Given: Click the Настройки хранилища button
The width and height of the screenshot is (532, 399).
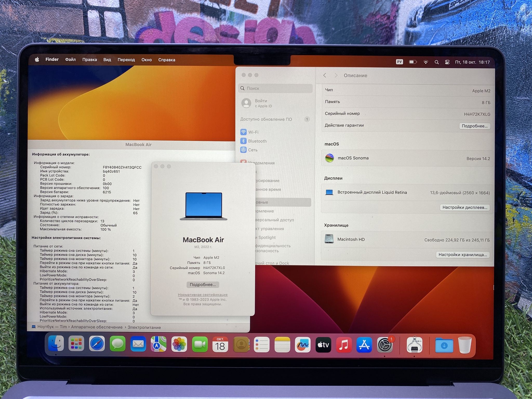Looking at the screenshot, I should point(463,255).
